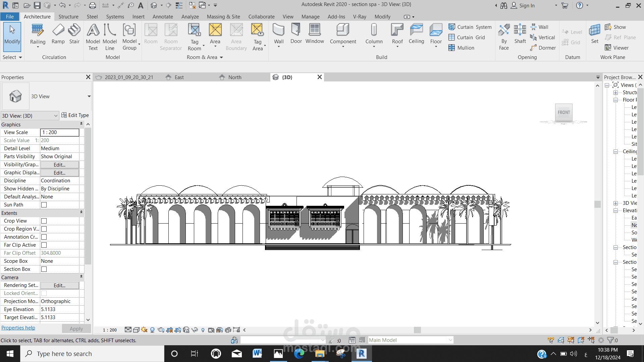Click the View Scale input field
The image size is (644, 362).
point(60,132)
